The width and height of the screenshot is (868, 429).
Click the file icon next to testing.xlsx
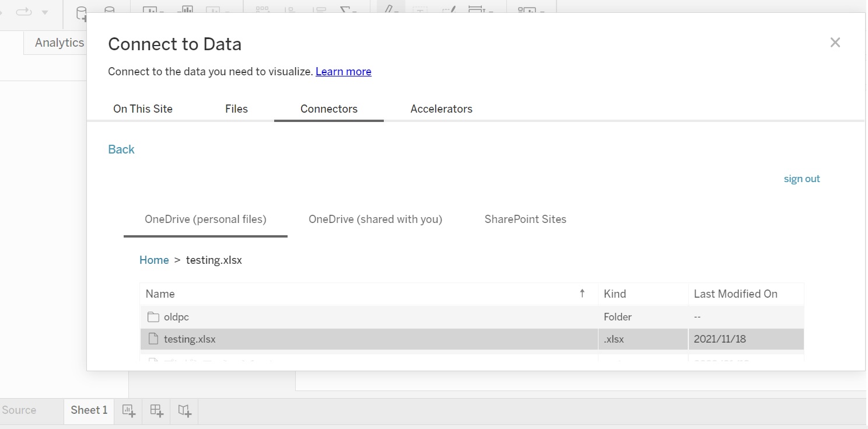pyautogui.click(x=152, y=339)
